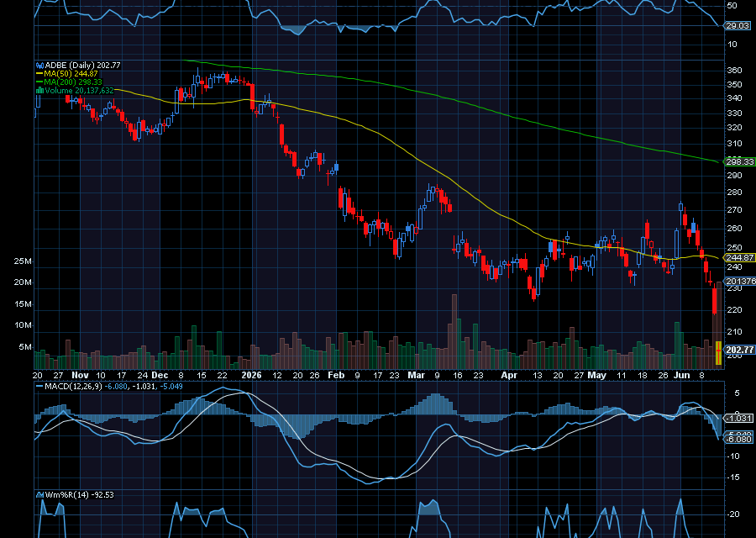Click the volume bars icon beside Volume
This screenshot has height=538, width=756.
click(x=40, y=90)
